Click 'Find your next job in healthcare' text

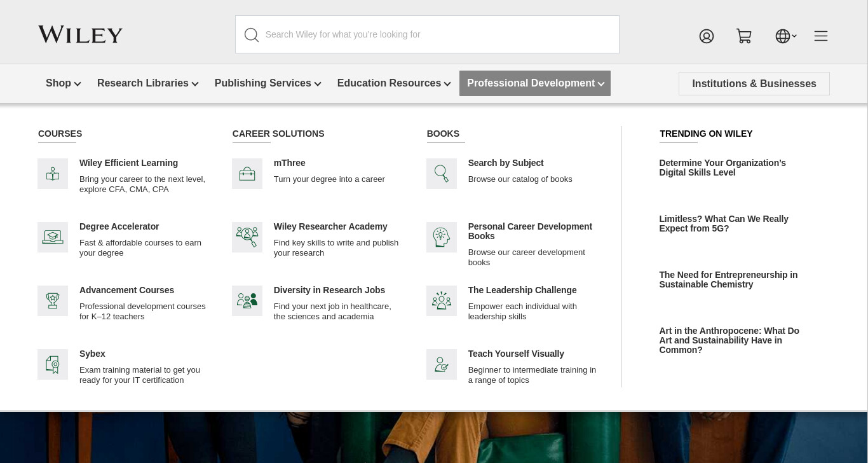click(x=332, y=312)
